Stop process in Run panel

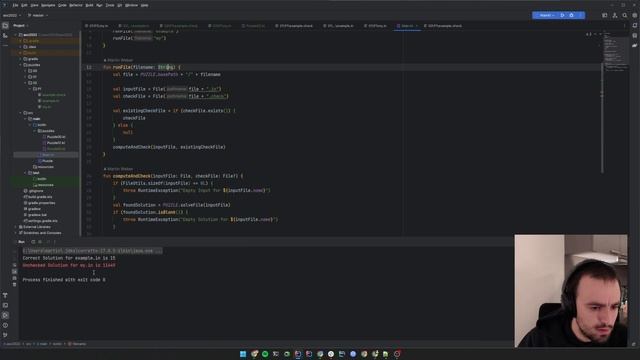40,242
